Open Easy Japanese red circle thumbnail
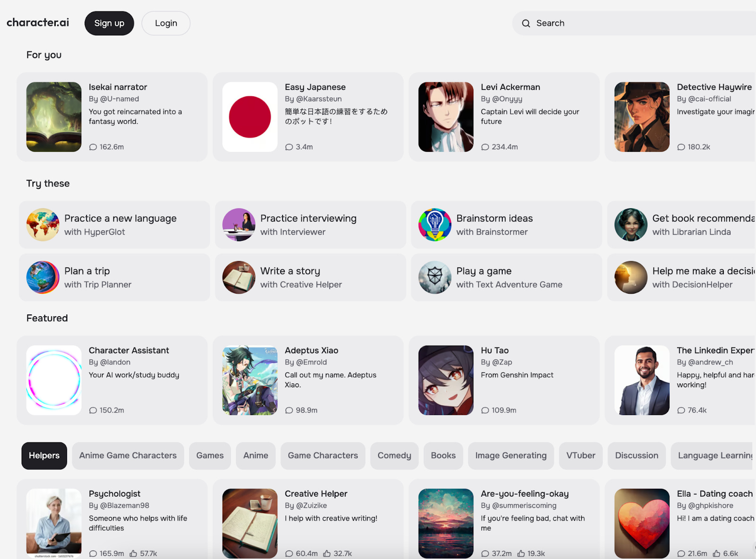The height and width of the screenshot is (559, 756). coord(250,117)
